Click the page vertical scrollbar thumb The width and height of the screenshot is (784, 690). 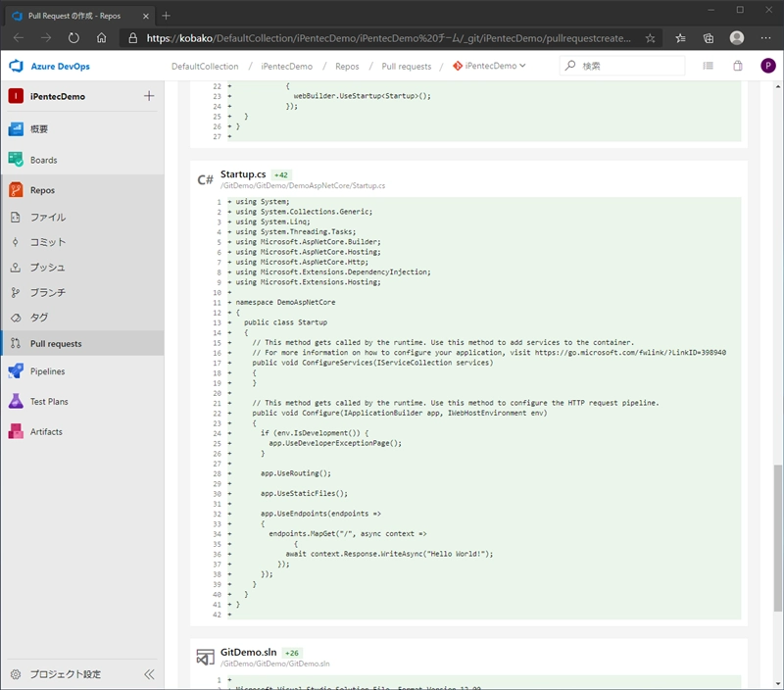[x=777, y=537]
